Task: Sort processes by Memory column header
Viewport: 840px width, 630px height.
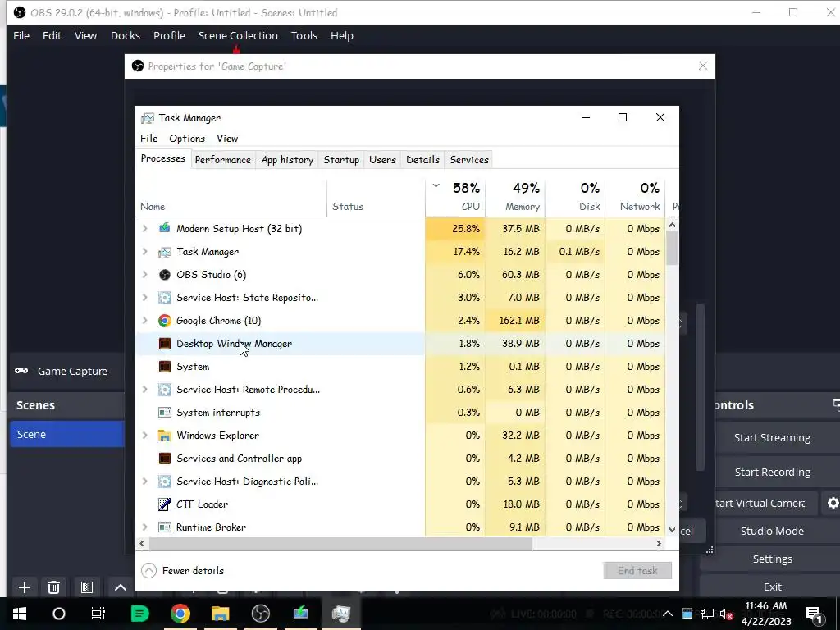Action: point(515,197)
